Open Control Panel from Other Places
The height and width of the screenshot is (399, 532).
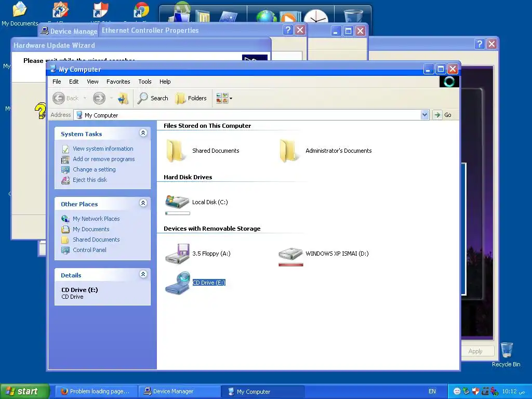point(89,250)
